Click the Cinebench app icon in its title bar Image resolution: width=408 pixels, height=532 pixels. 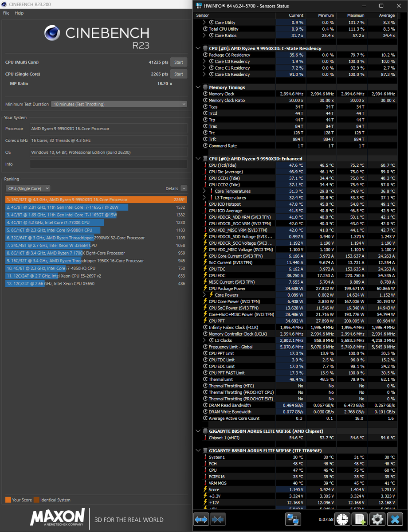[4, 5]
